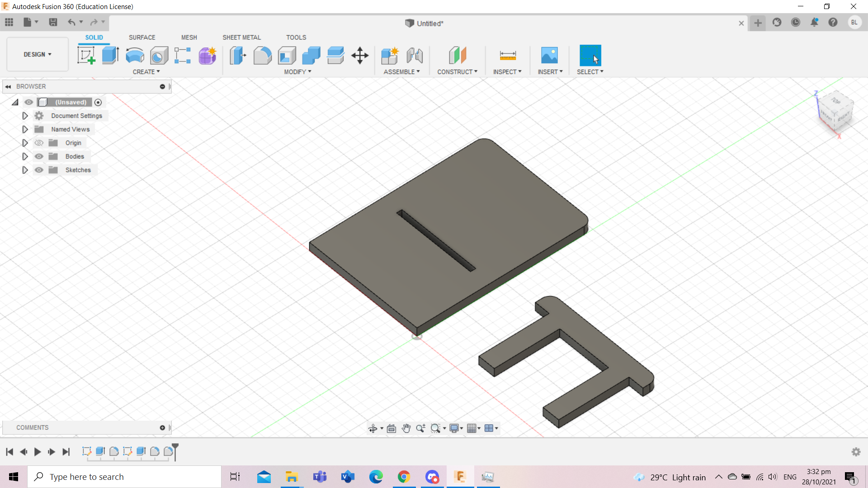Click the ViewCube orientation cube

[835, 111]
